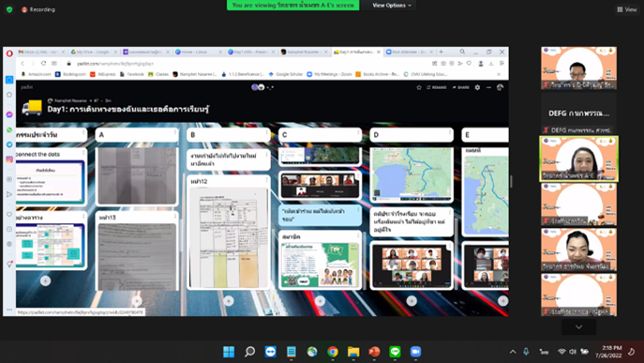The width and height of the screenshot is (644, 363).
Task: Open the Zoom View layout switcher
Action: point(627,9)
